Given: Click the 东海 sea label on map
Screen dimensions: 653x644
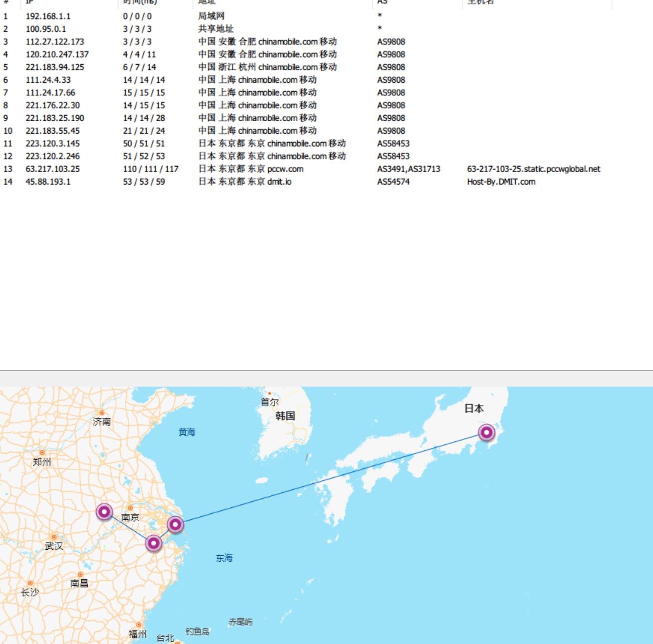Looking at the screenshot, I should pos(224,558).
